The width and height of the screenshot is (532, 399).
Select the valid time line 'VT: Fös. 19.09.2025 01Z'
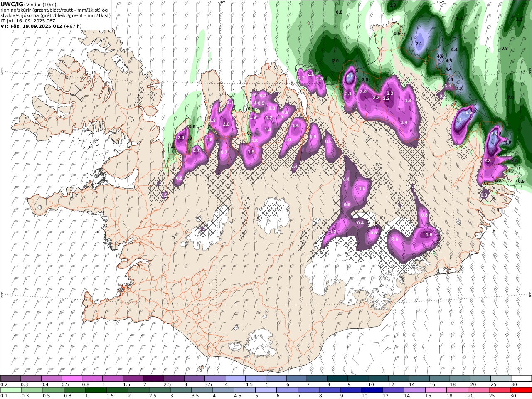coord(32,26)
